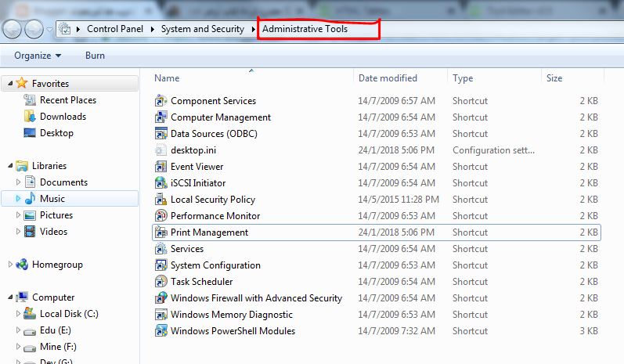Select Documents in the Libraries tree

click(63, 182)
